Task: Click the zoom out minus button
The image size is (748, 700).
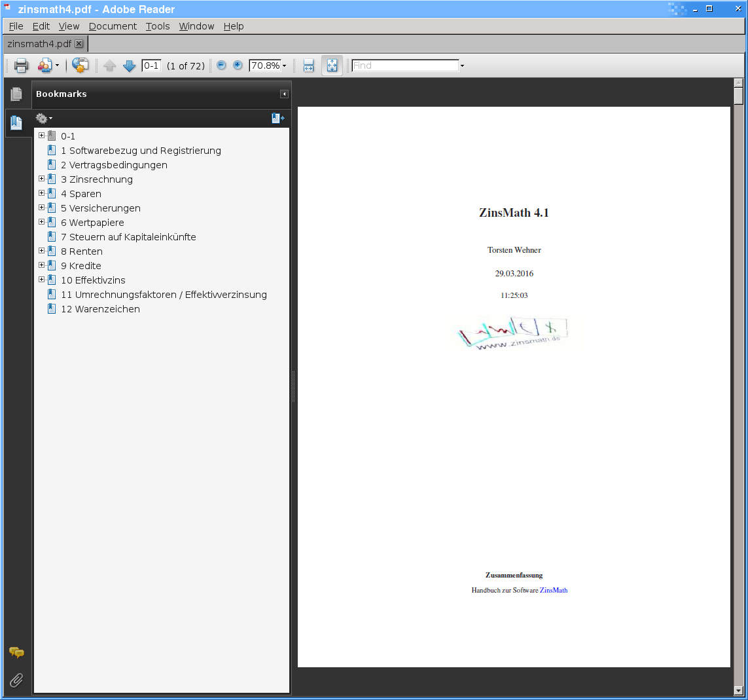Action: click(x=221, y=65)
